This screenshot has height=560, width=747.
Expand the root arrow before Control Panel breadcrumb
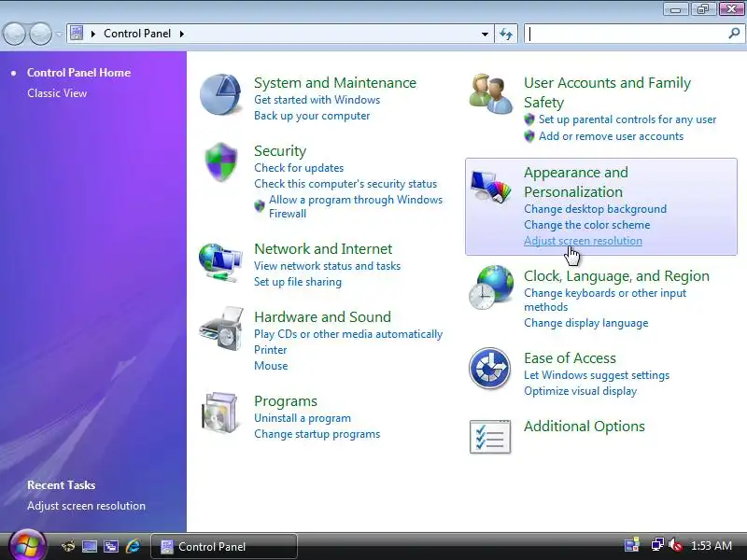coord(93,34)
